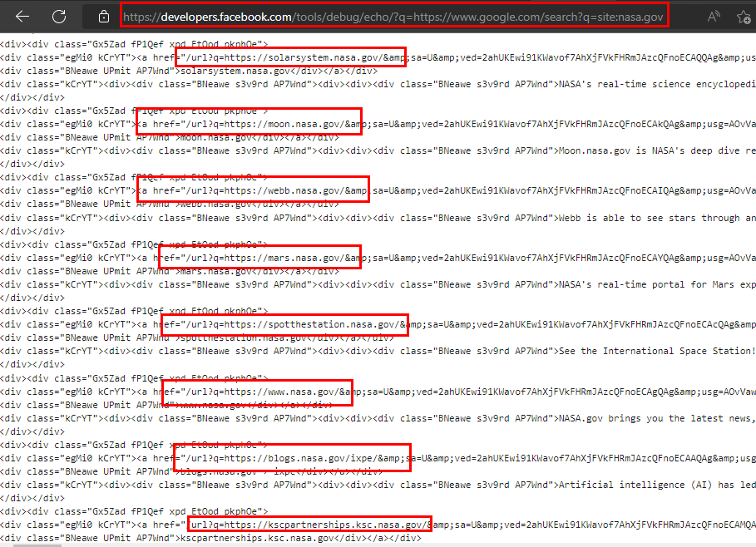Click the ved parameter ending in QFnoECAgQAg
This screenshot has height=547, width=756.
point(548,392)
